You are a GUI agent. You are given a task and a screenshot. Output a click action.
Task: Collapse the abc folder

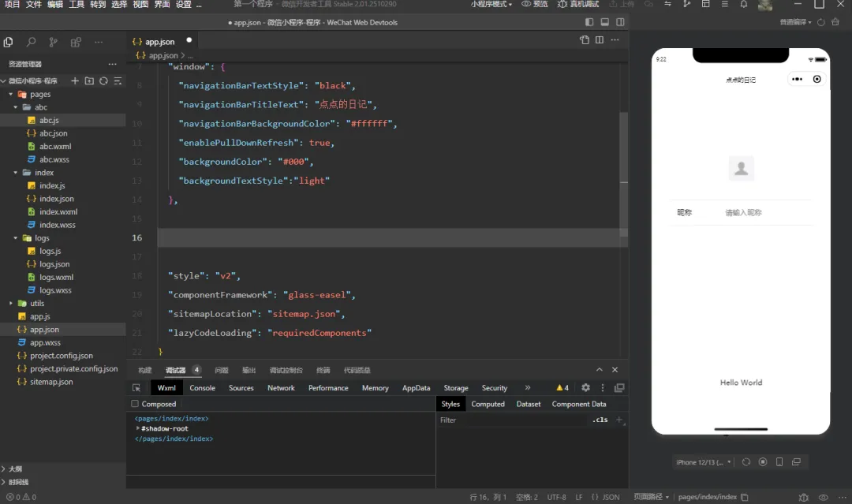(x=15, y=107)
